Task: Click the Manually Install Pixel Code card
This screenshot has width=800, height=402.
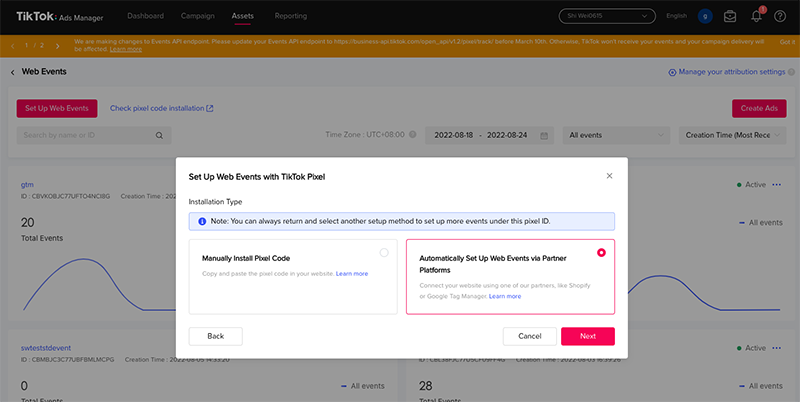Action: click(293, 277)
